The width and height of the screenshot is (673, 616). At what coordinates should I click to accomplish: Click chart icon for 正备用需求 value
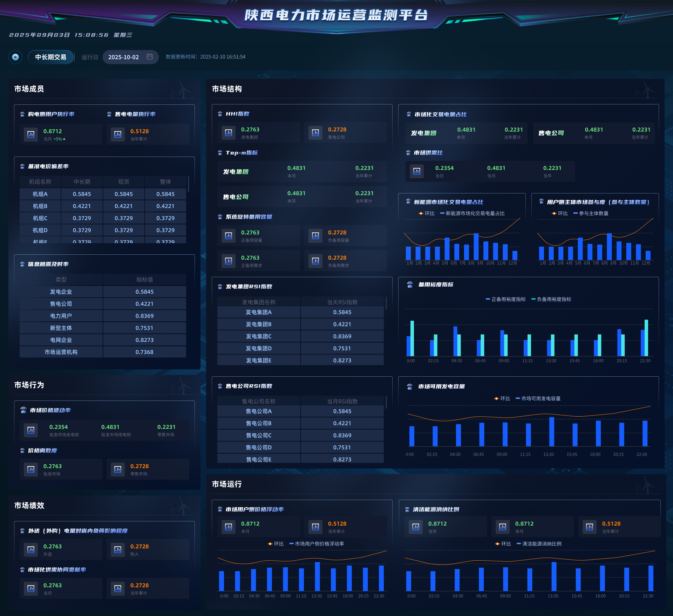(x=229, y=261)
